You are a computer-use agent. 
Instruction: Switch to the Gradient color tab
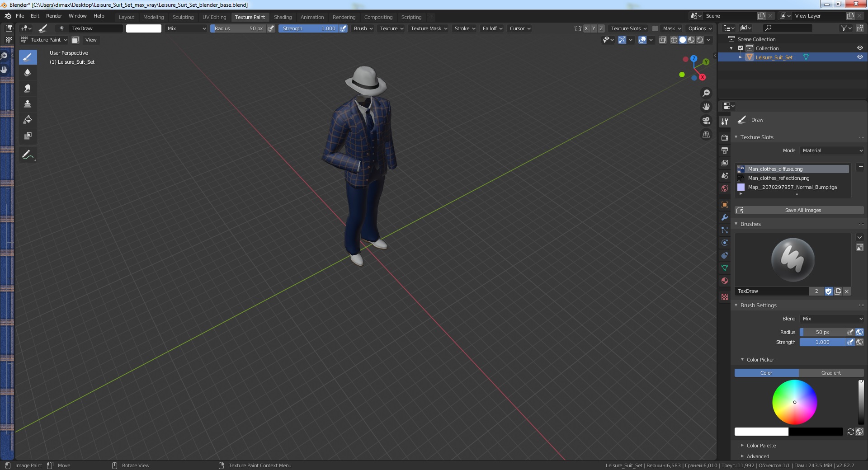coord(831,373)
